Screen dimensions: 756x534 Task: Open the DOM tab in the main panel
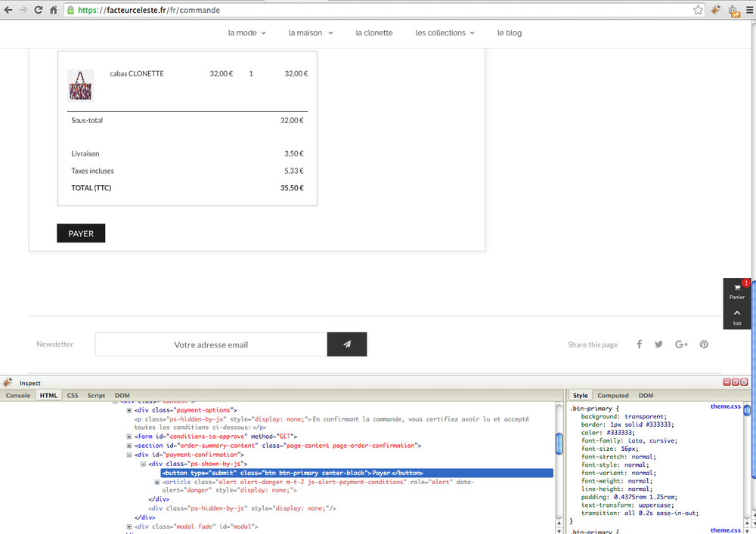coord(122,395)
